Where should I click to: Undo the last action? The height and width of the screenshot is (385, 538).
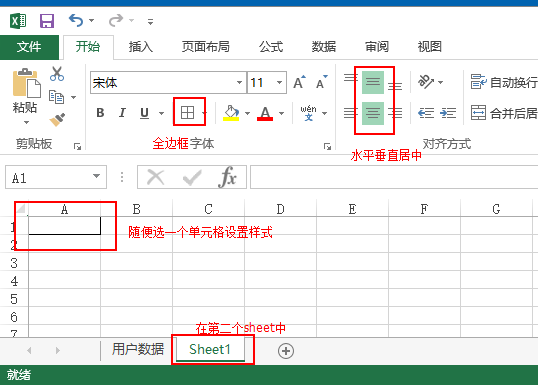click(x=76, y=20)
